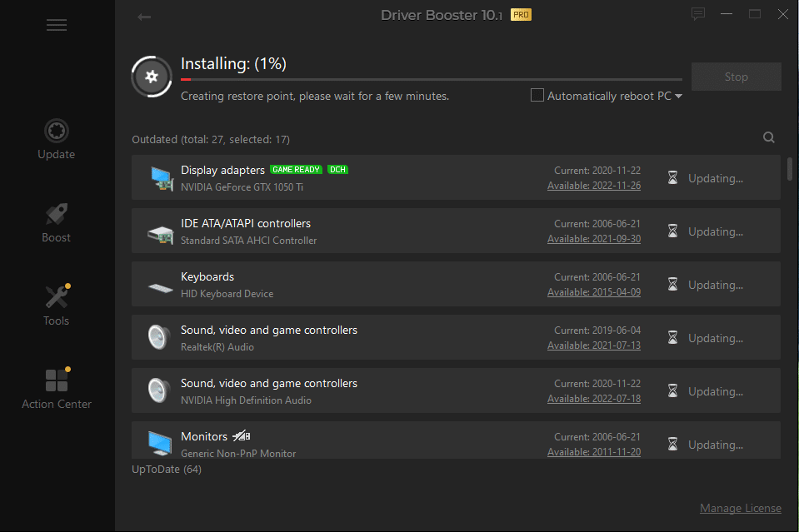799x532 pixels.
Task: Click Outdated (total: 27, selected: 17) label
Action: click(211, 140)
